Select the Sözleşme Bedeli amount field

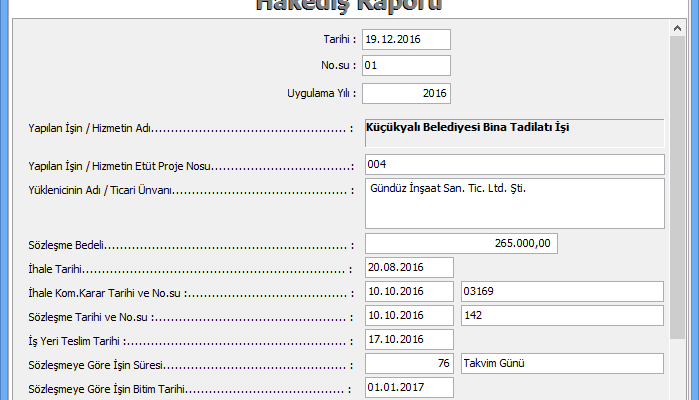tap(462, 243)
